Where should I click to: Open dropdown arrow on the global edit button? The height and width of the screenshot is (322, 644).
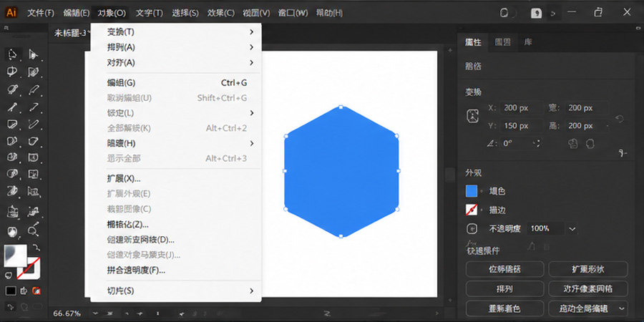pos(623,308)
